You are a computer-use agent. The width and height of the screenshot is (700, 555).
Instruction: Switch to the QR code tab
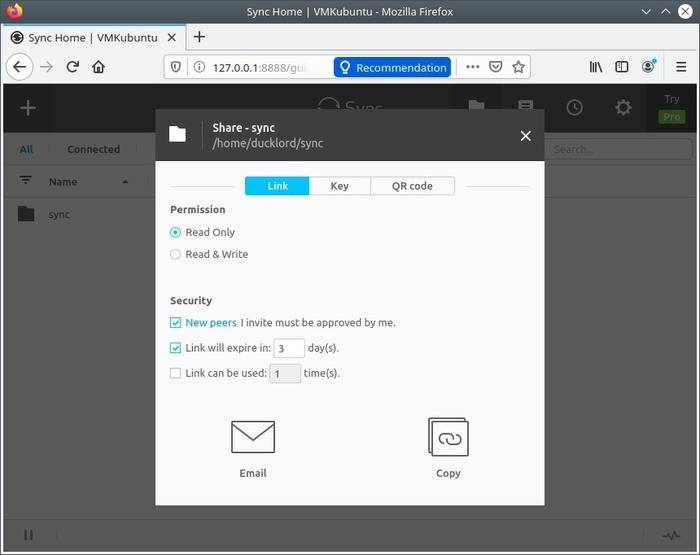(x=412, y=186)
